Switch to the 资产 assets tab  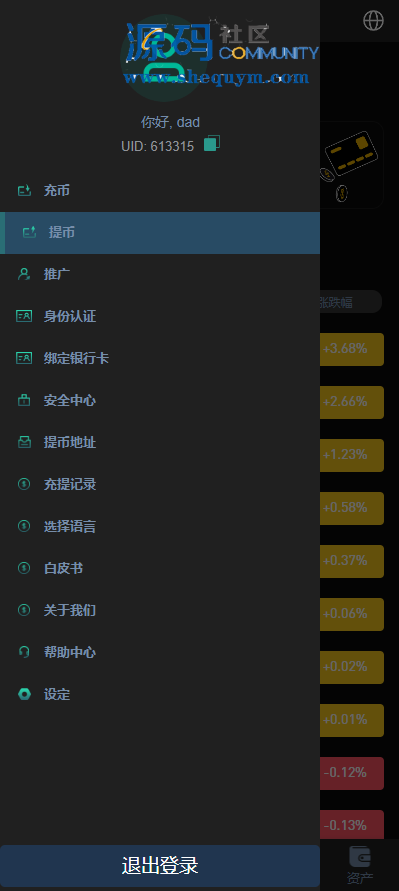coord(359,865)
